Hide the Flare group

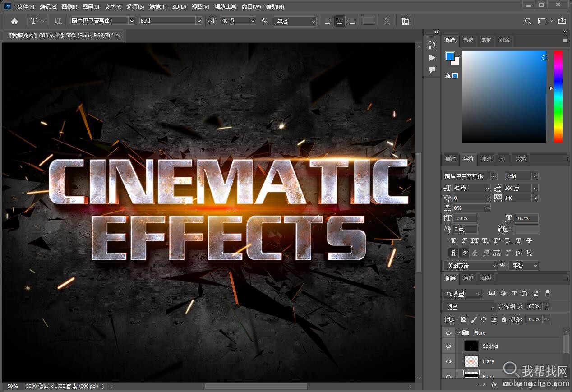click(448, 333)
